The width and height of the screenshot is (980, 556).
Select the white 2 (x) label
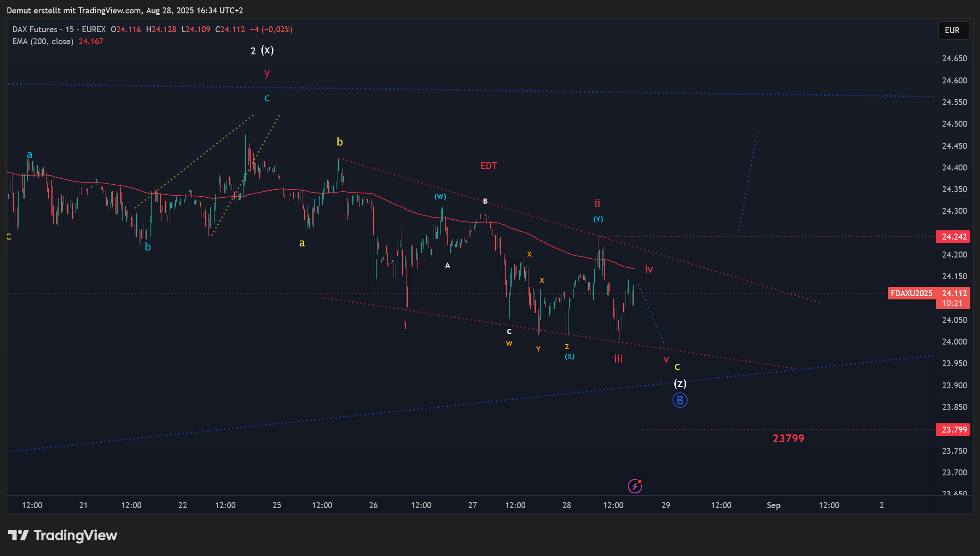(x=262, y=50)
